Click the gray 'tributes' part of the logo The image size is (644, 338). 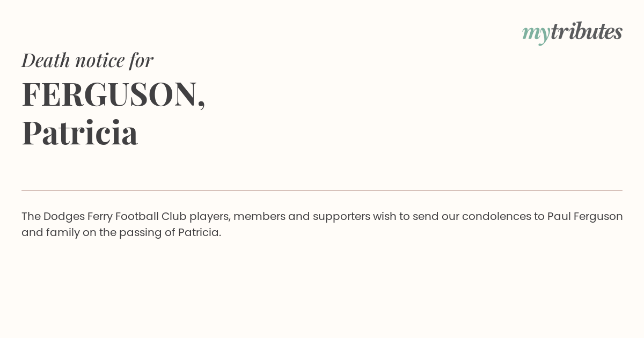tap(587, 32)
